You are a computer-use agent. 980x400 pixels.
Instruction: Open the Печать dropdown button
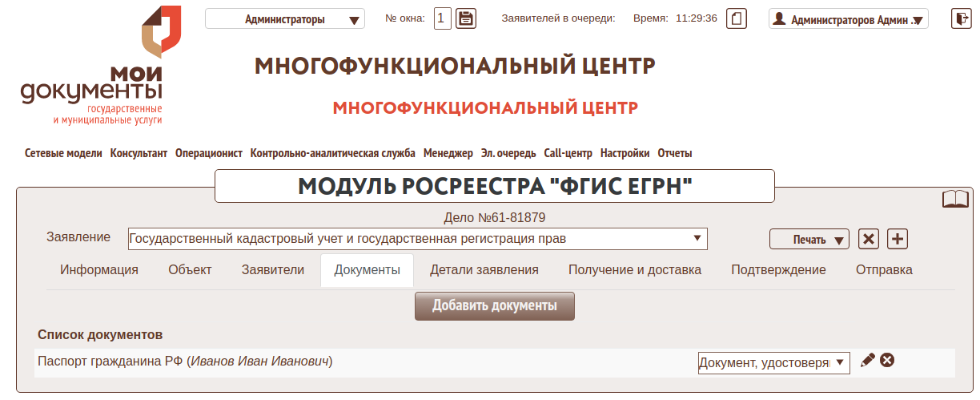(809, 239)
